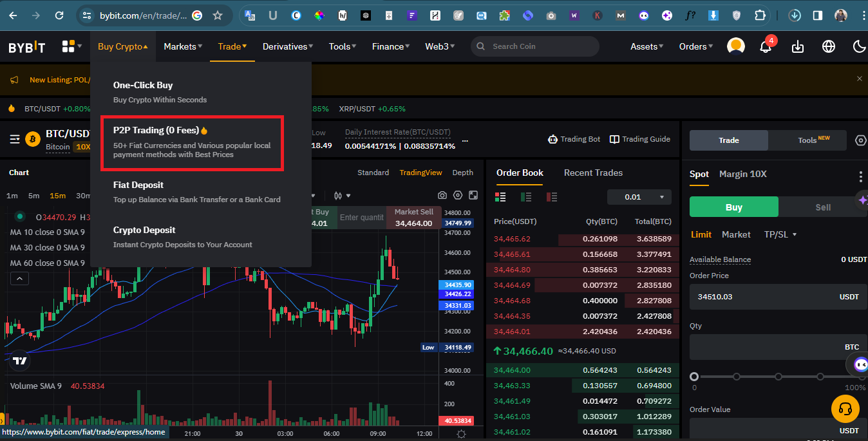This screenshot has height=441, width=868.
Task: Select the Depth chart view
Action: [462, 173]
